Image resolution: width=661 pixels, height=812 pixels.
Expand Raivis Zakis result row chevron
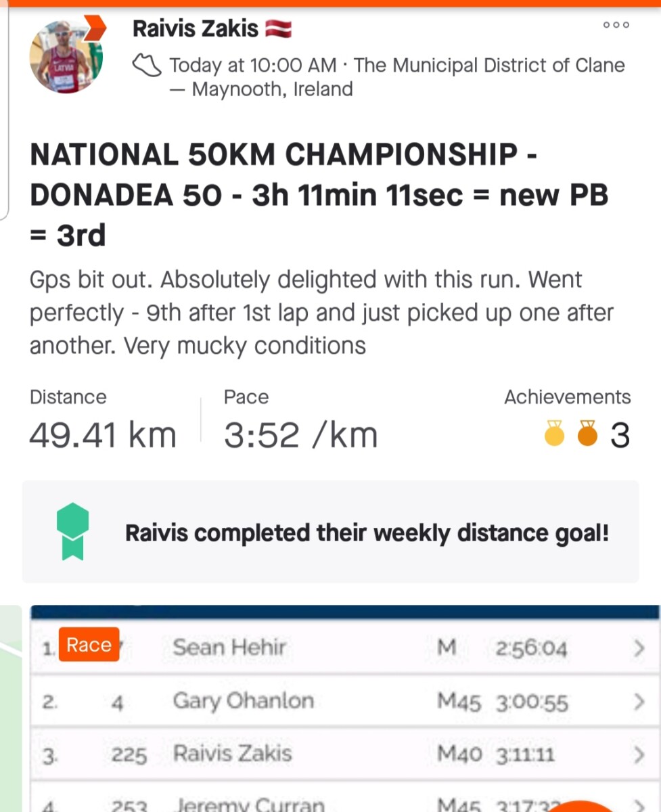click(x=637, y=754)
